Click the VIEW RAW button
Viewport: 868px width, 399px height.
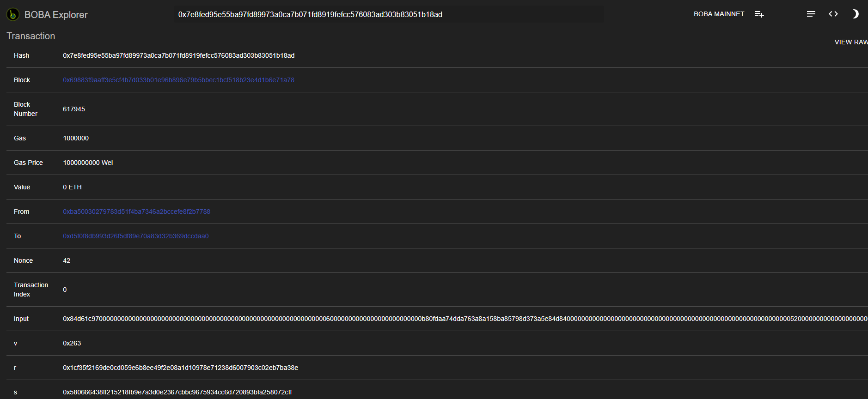[851, 42]
